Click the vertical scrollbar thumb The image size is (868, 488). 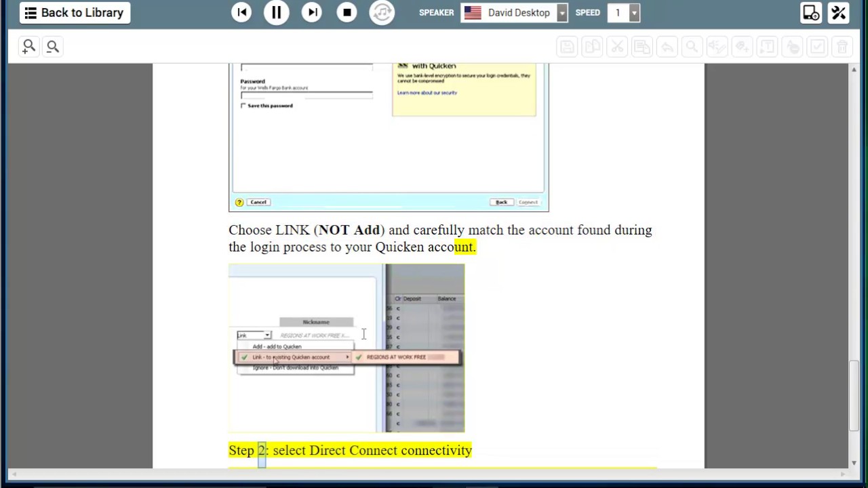pos(854,396)
